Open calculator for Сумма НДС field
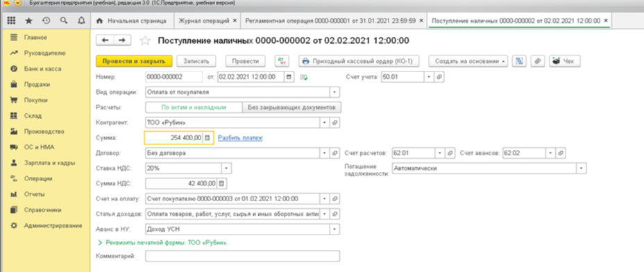Viewport: 644px width, 272px height. click(221, 183)
